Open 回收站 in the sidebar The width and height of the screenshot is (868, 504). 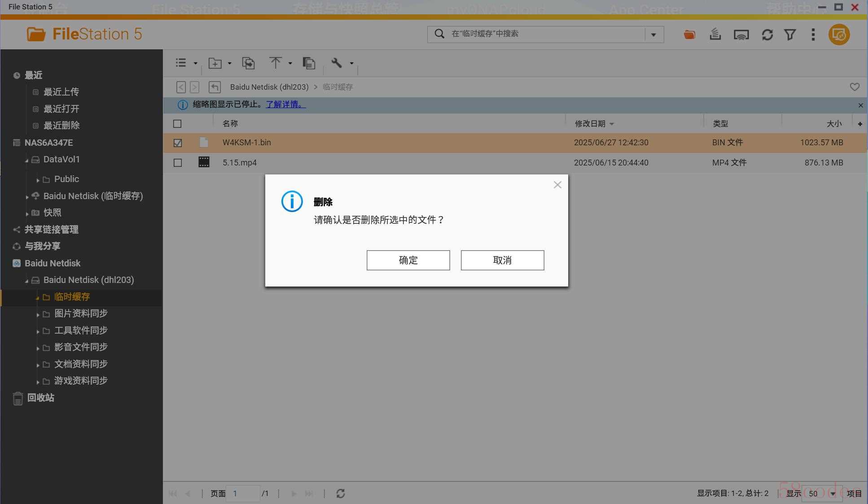[x=40, y=398]
